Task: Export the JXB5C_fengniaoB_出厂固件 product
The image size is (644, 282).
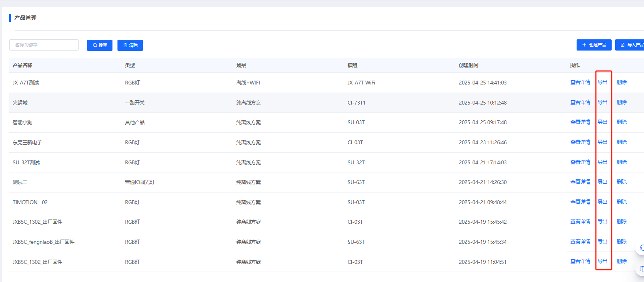Action: click(x=602, y=242)
